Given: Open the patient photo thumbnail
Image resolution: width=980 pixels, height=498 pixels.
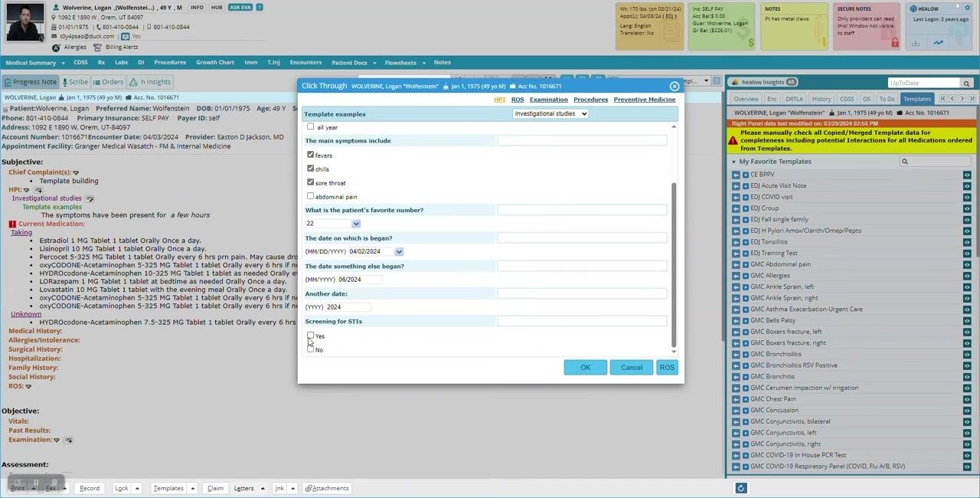Looking at the screenshot, I should pos(25,22).
